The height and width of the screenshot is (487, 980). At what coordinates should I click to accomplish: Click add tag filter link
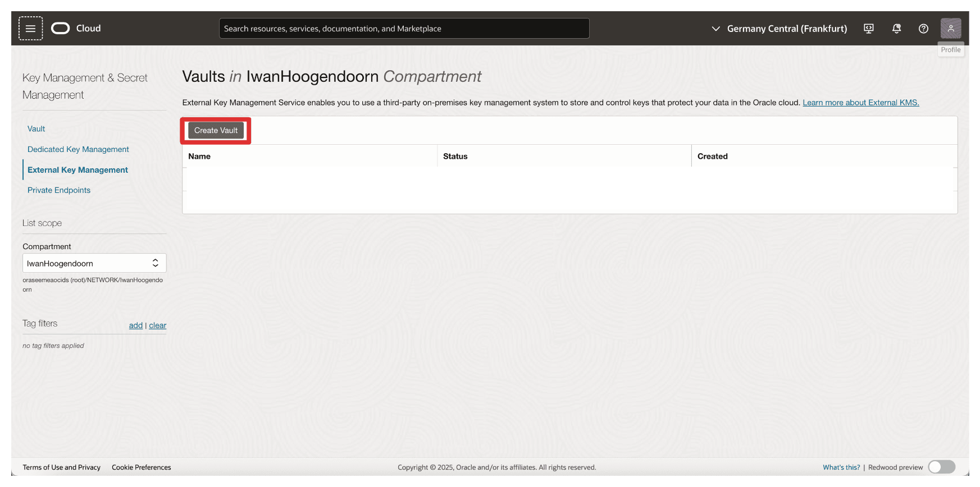point(136,325)
